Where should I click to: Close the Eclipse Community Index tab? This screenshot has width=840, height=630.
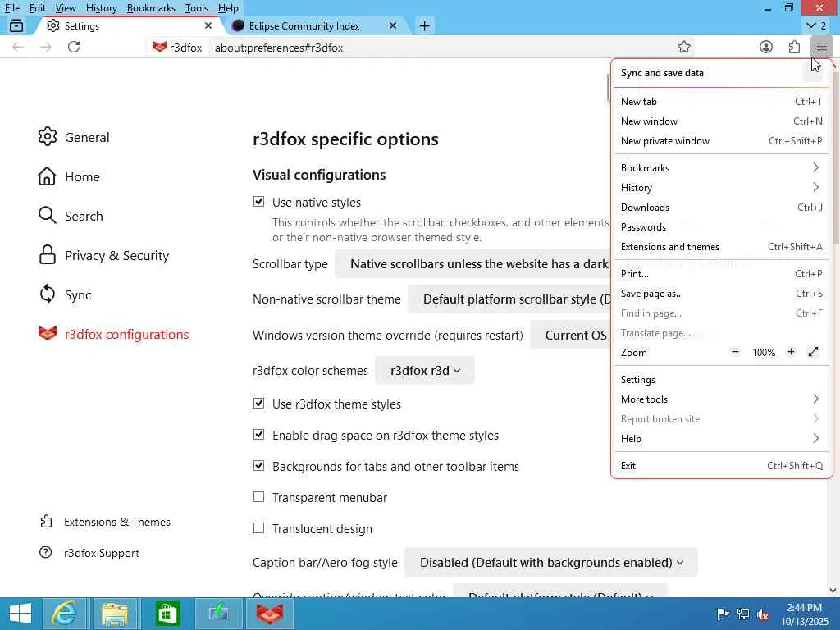click(x=393, y=25)
